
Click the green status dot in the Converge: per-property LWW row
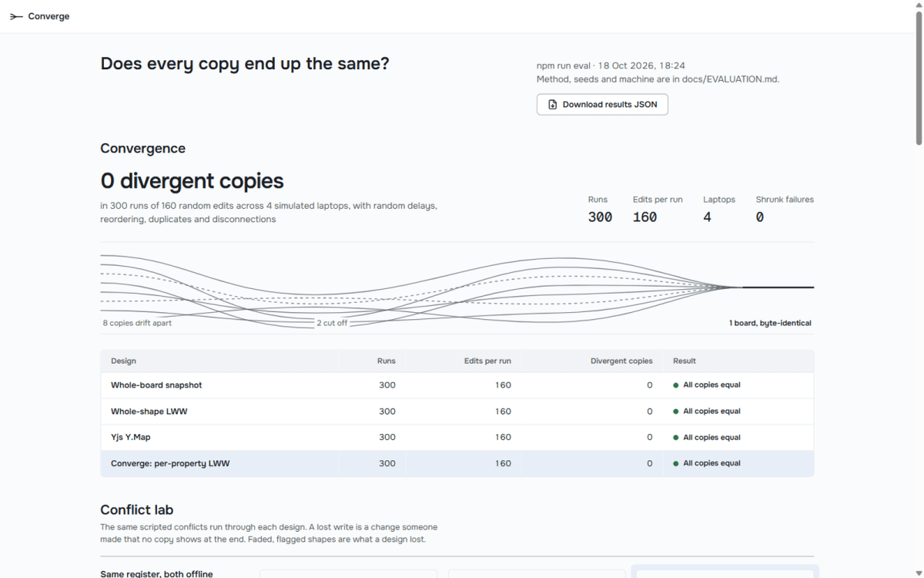[x=675, y=464]
